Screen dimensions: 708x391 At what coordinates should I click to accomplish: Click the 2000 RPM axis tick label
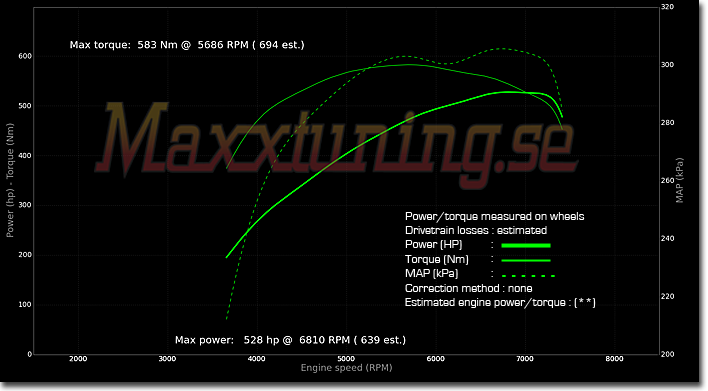pos(78,359)
